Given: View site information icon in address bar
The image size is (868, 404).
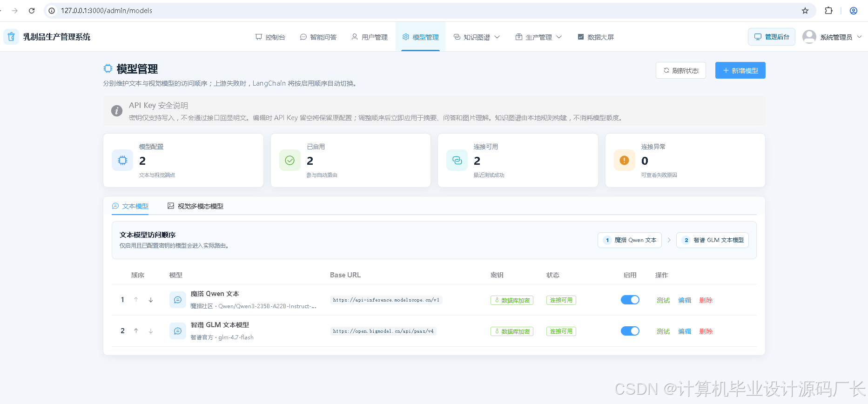Looking at the screenshot, I should tap(52, 11).
